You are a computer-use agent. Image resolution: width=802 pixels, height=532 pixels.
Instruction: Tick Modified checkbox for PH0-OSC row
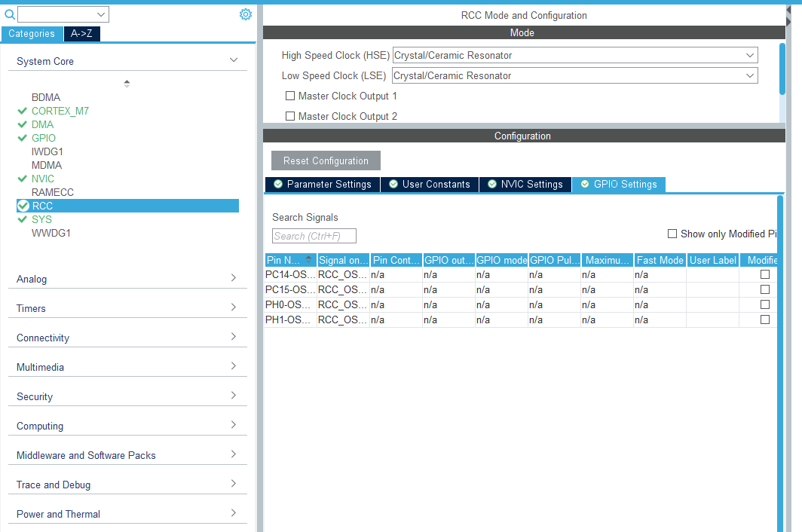point(765,304)
